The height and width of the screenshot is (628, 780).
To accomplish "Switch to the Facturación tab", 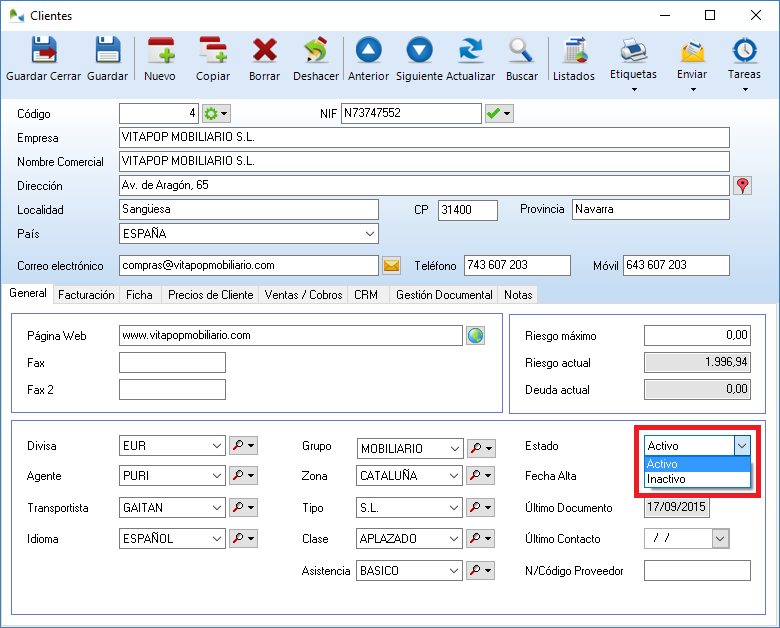I will [x=86, y=295].
